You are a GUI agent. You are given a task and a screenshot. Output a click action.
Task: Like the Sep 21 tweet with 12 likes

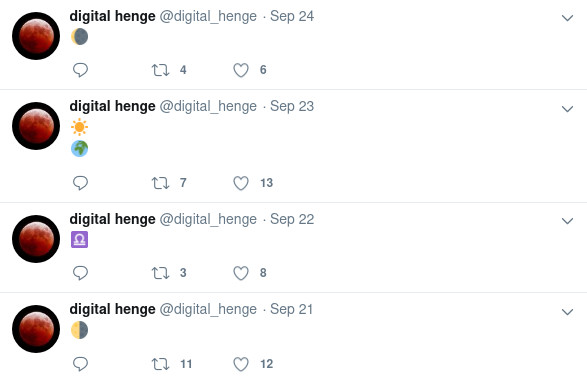pyautogui.click(x=241, y=364)
